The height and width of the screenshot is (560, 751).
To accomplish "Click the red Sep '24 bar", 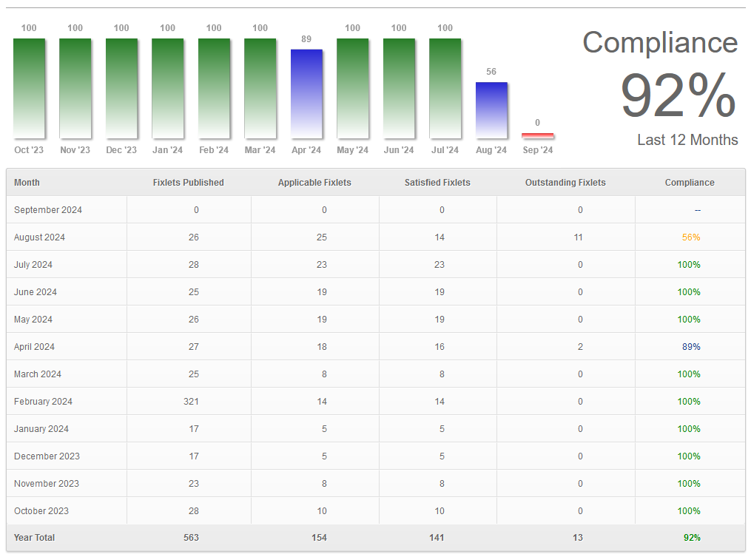I will [537, 135].
